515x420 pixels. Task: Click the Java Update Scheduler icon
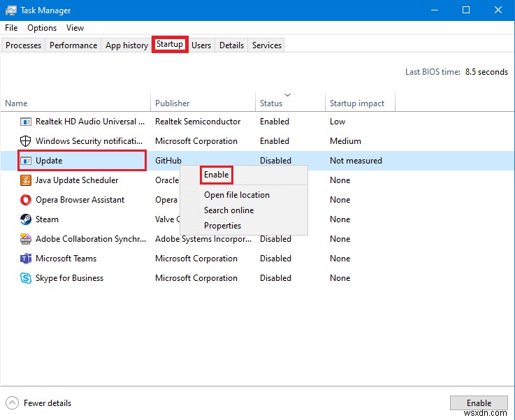pyautogui.click(x=26, y=180)
